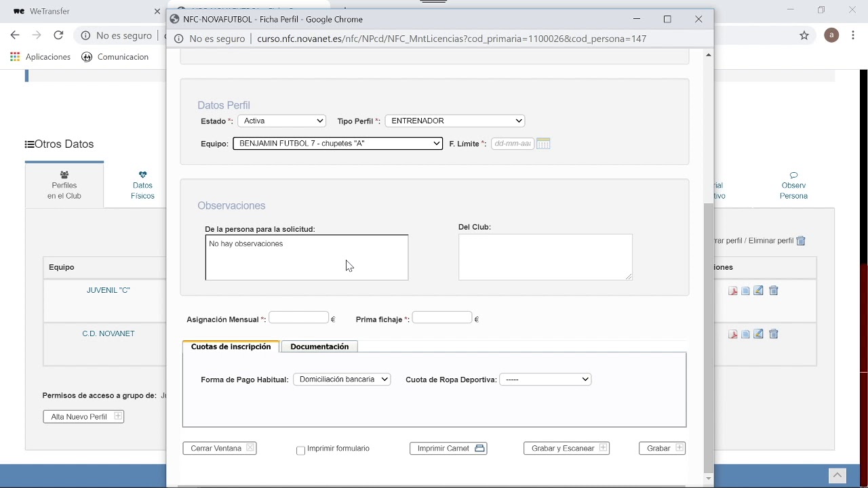Viewport: 868px width, 488px height.
Task: Switch to the Documentación tab
Action: click(319, 346)
